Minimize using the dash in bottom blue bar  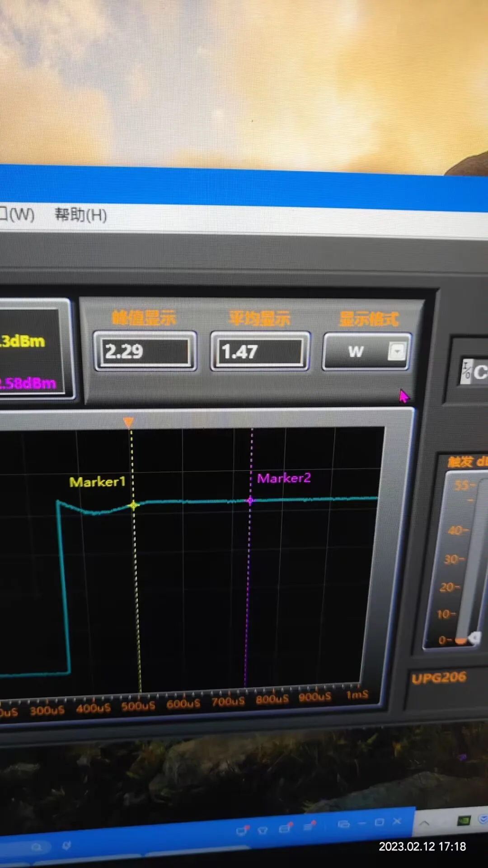point(362,823)
